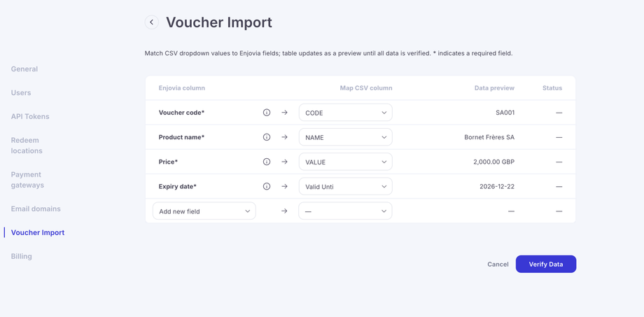Navigate to API Tokens
The width and height of the screenshot is (644, 317).
click(30, 117)
